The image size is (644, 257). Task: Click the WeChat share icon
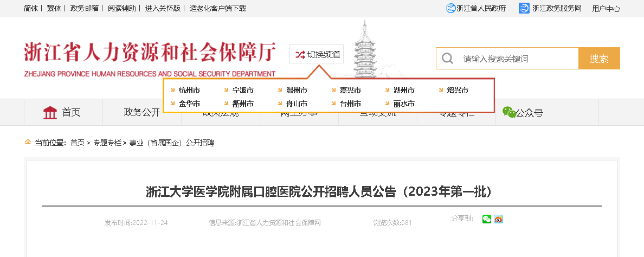487,219
